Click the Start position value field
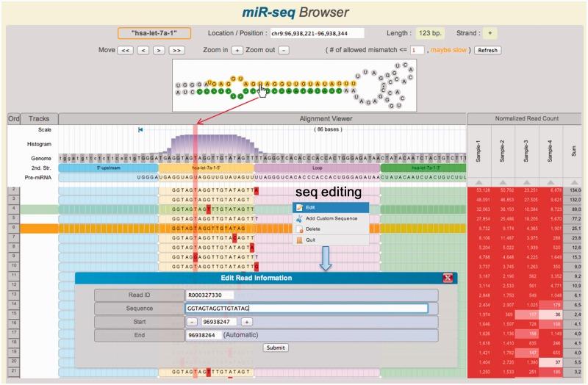The width and height of the screenshot is (588, 385). pyautogui.click(x=219, y=322)
